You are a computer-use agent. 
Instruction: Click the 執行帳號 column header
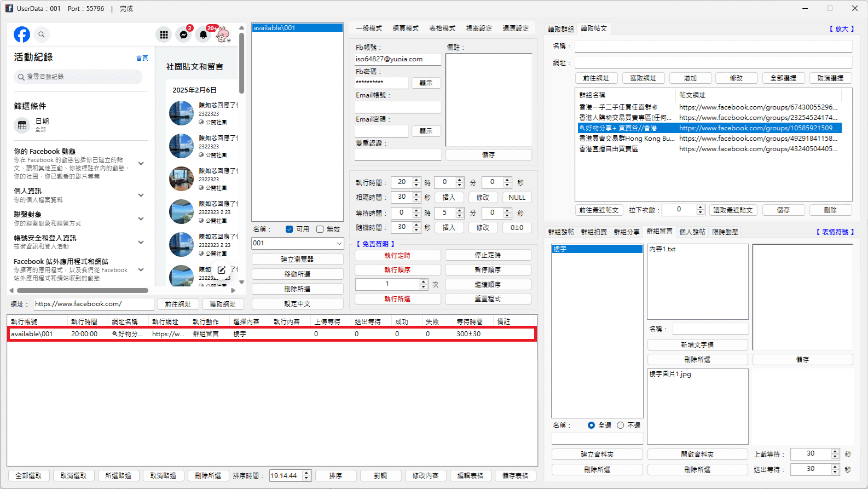[x=38, y=322]
